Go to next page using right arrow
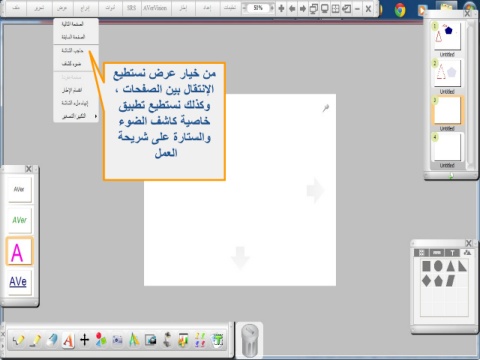Image resolution: width=480 pixels, height=360 pixels. click(303, 8)
